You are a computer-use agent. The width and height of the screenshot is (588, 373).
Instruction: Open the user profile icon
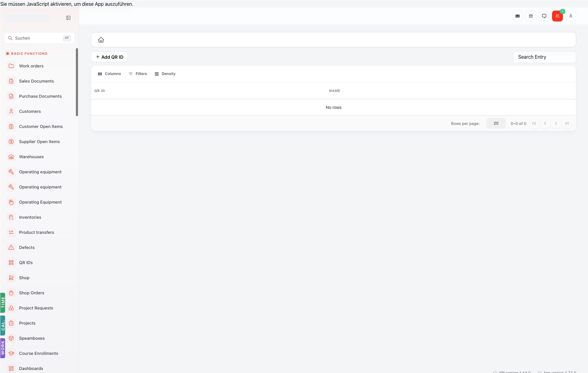(571, 16)
